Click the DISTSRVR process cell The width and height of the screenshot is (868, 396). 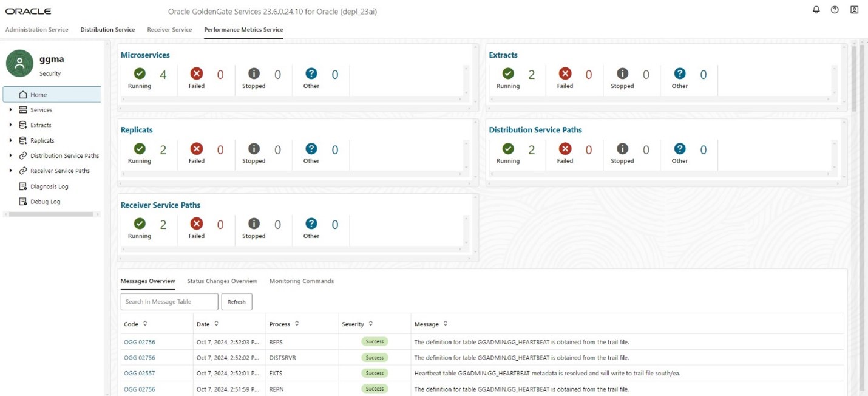click(302, 358)
